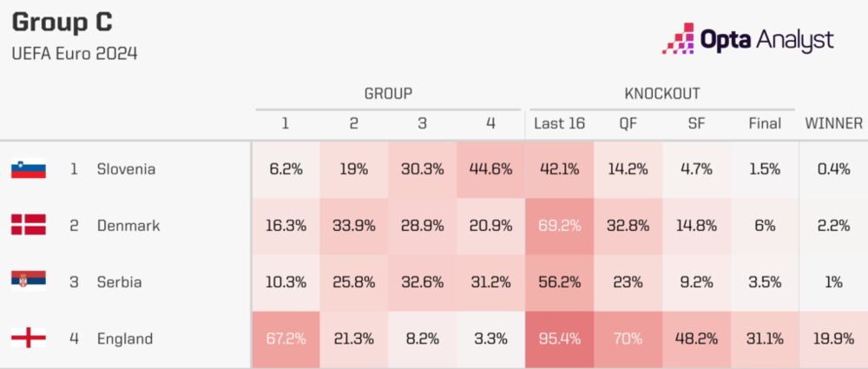Select the Final column header
The height and width of the screenshot is (369, 868).
[x=765, y=123]
